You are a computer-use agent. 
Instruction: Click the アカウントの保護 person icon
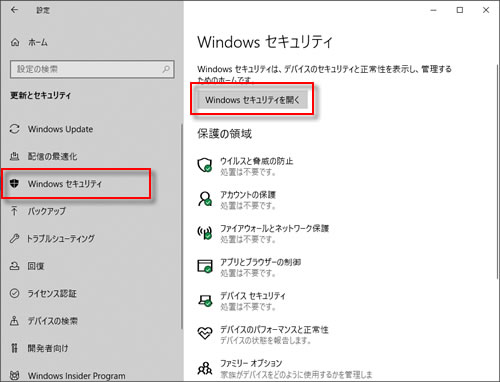(x=205, y=199)
